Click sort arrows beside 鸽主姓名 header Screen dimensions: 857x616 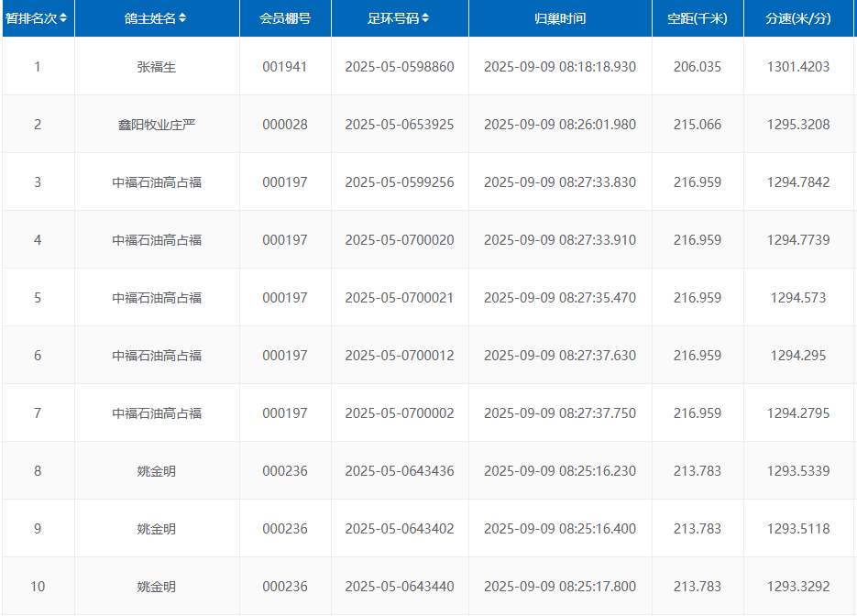point(182,18)
